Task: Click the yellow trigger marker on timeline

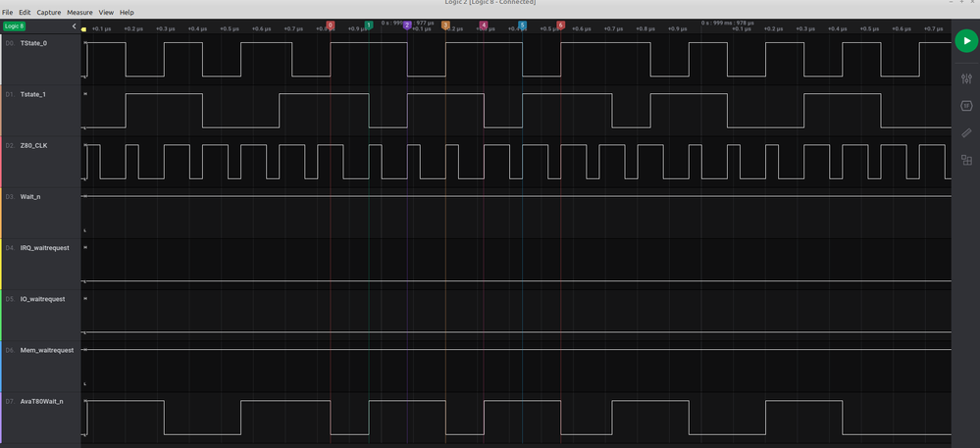Action: (x=83, y=29)
